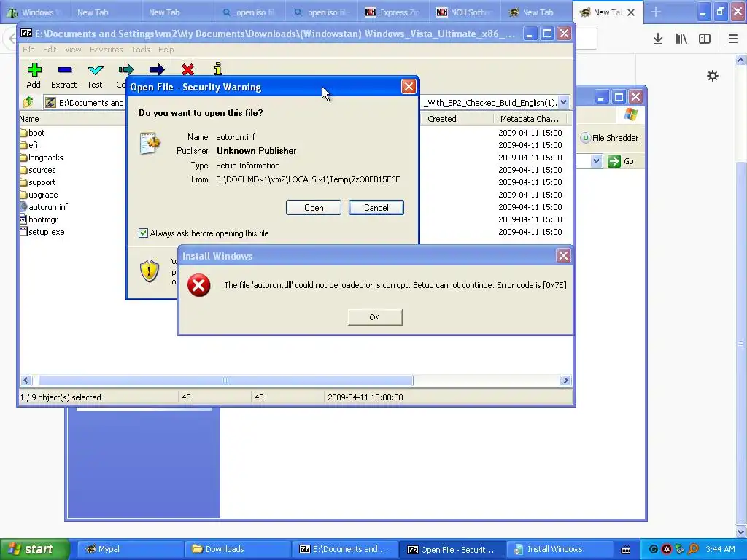Sort by the Name column header
Screen dimensions: 747x560
click(x=72, y=119)
